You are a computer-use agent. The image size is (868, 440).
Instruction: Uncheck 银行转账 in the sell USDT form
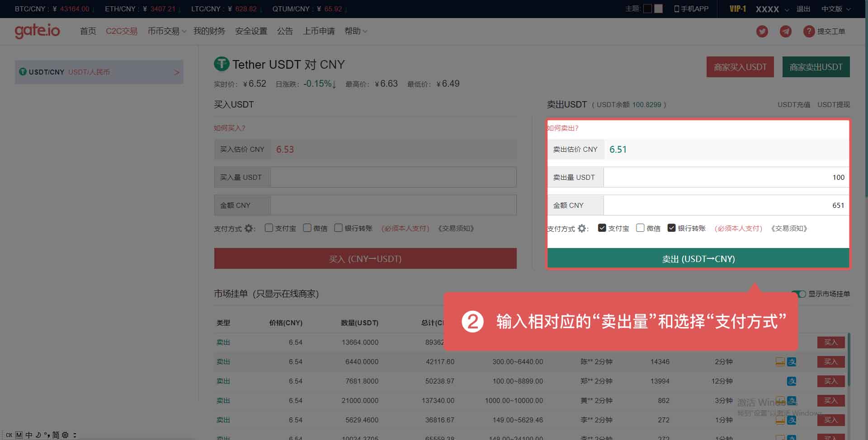[x=672, y=228]
